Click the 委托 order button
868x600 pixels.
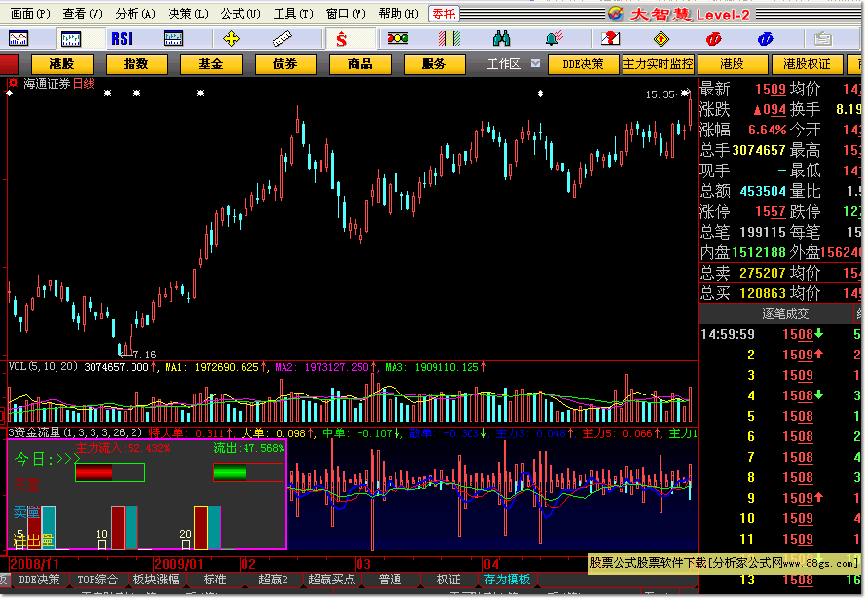click(x=443, y=14)
